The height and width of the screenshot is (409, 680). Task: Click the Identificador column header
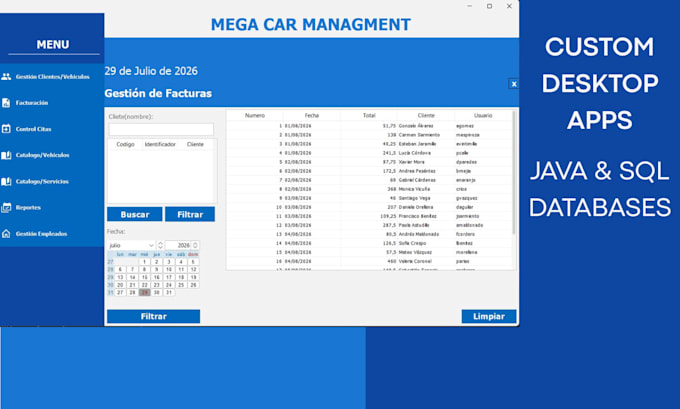[160, 144]
